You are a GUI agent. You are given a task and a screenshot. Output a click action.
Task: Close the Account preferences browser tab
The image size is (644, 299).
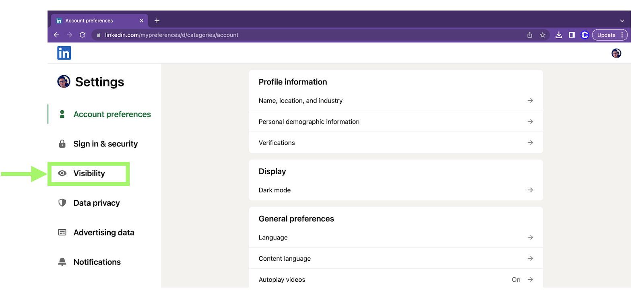141,21
